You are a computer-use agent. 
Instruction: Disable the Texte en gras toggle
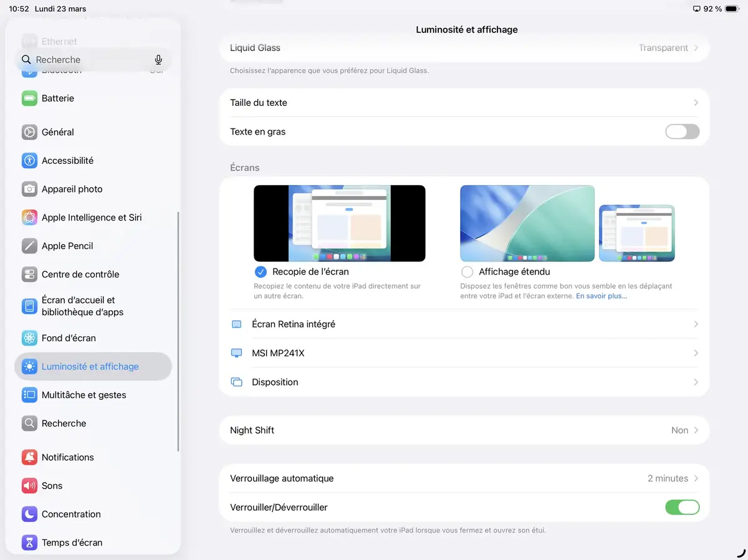tap(682, 131)
